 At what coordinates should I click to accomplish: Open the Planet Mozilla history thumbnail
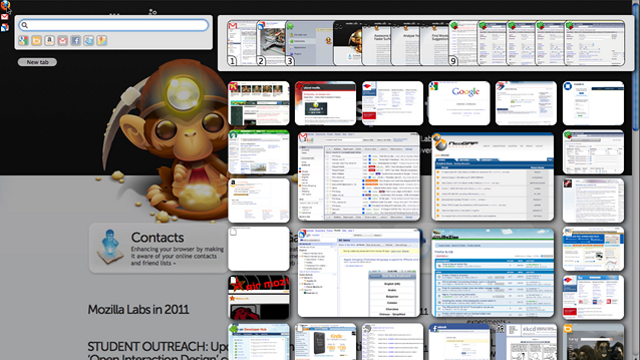(x=325, y=103)
